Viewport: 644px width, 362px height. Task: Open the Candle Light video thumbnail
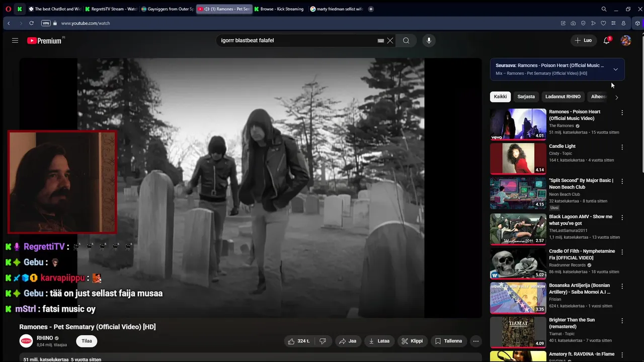pyautogui.click(x=518, y=158)
